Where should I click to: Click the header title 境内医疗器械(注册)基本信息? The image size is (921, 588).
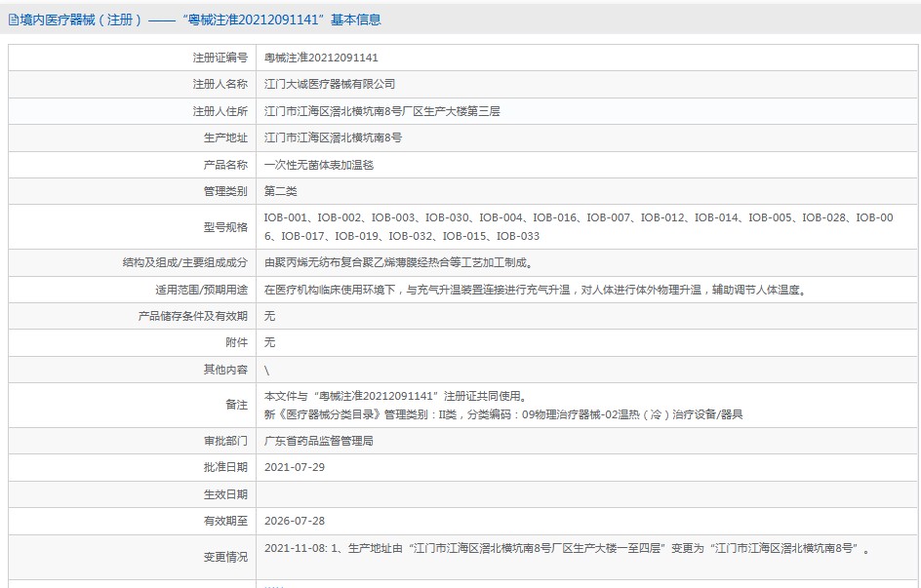coord(200,20)
